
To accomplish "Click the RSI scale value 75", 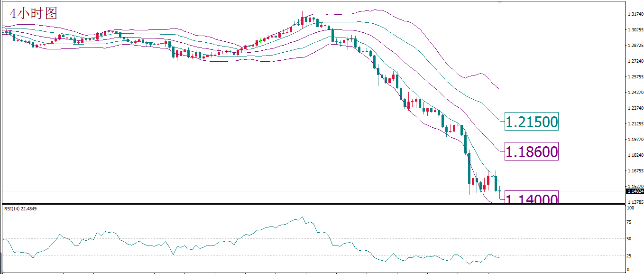I will click(629, 222).
